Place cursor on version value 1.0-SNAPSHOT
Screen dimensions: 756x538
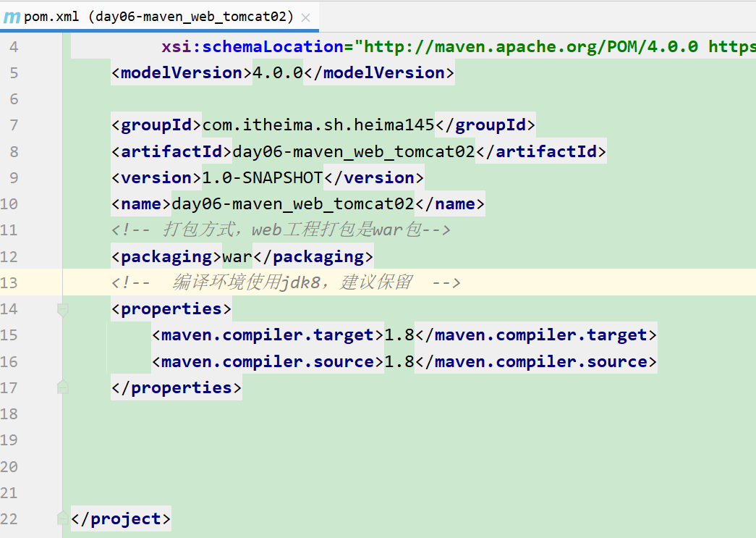point(262,177)
